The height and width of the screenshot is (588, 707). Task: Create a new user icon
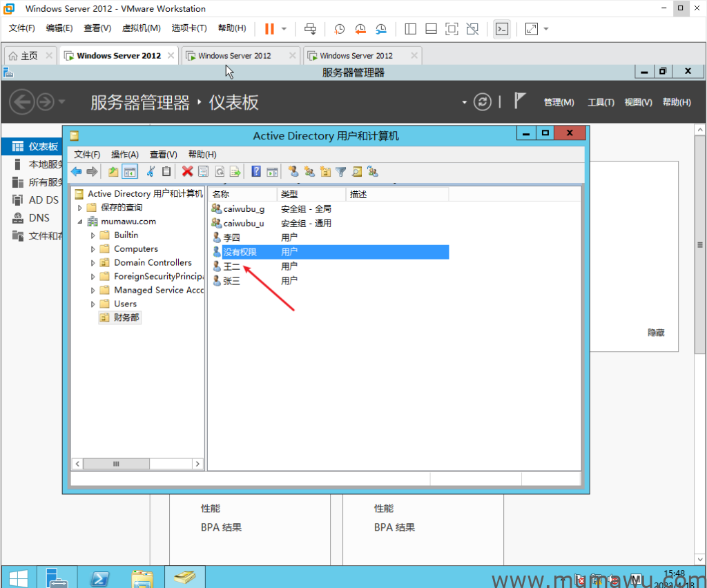293,172
